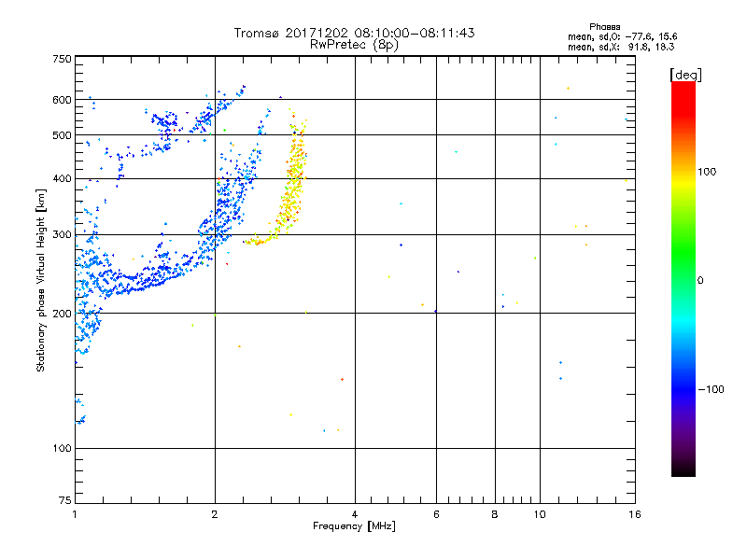The image size is (747, 560).
Task: Click the x-axis tick label '8'
Action: click(495, 514)
